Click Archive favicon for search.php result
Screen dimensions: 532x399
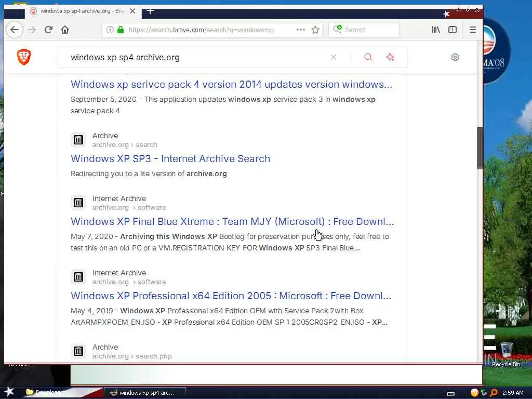[78, 351]
